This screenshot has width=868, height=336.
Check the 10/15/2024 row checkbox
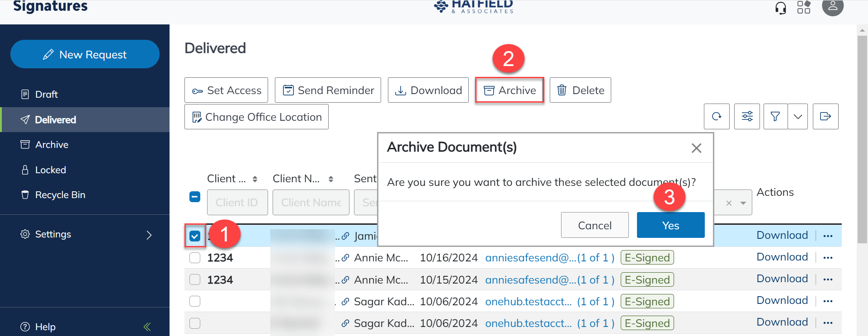pos(195,279)
